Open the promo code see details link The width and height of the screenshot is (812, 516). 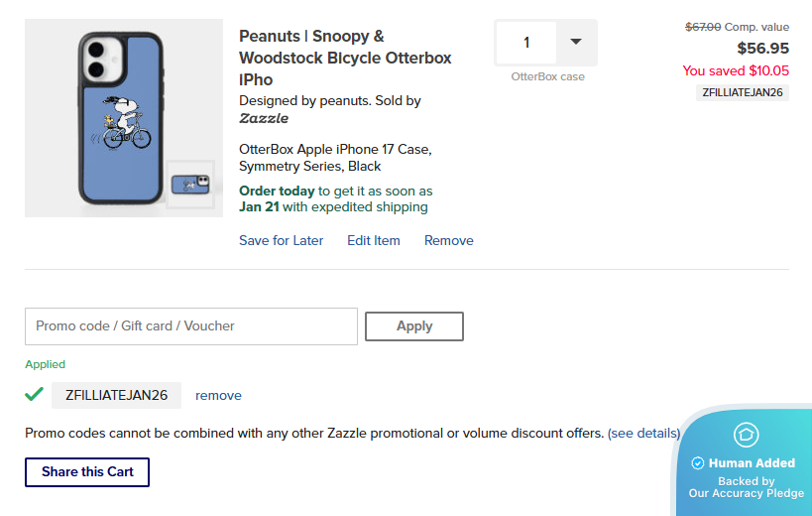click(643, 433)
